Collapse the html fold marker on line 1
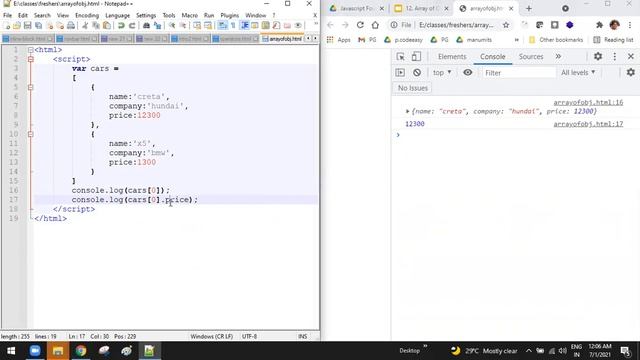This screenshot has width=640, height=360. click(x=31, y=50)
